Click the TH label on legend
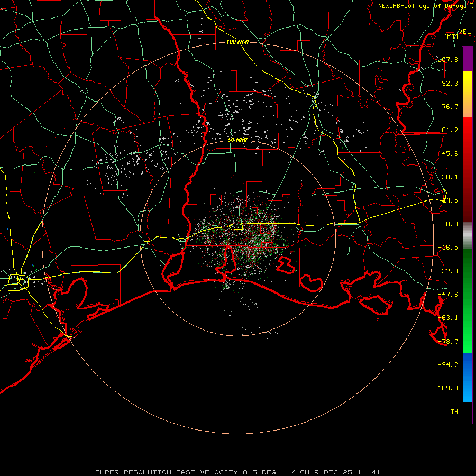476x476 pixels. (454, 412)
